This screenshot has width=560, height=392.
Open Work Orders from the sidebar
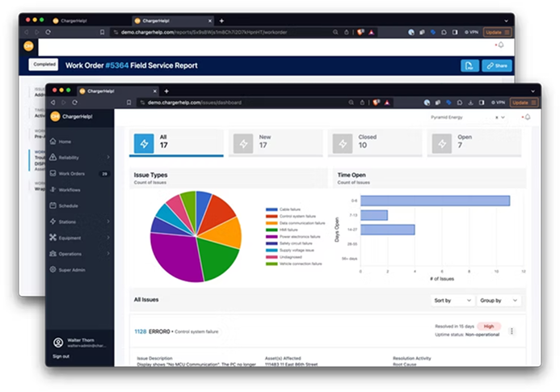[71, 174]
